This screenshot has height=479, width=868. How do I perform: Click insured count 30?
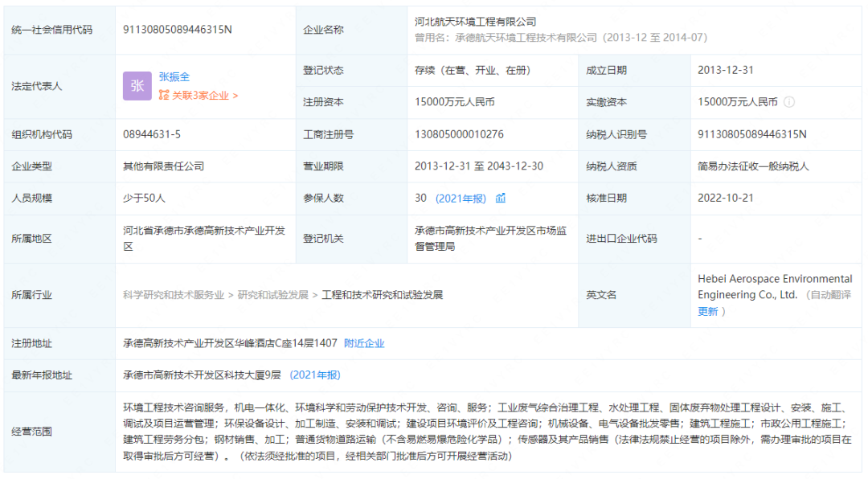coord(420,199)
